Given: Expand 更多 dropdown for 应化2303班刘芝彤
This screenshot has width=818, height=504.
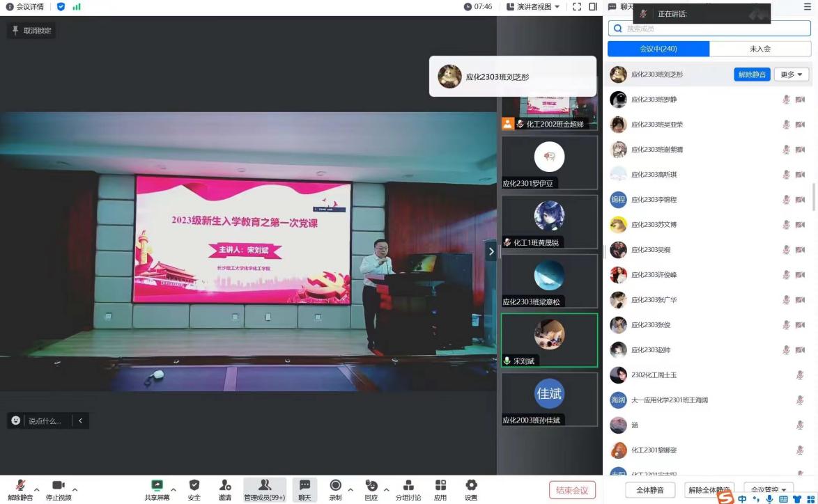Looking at the screenshot, I should 791,74.
